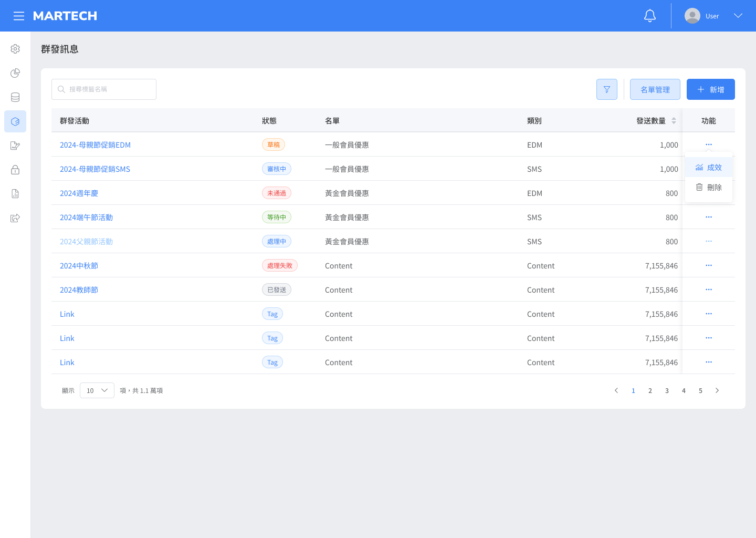Choose 刪除 in the popup menu

(709, 188)
